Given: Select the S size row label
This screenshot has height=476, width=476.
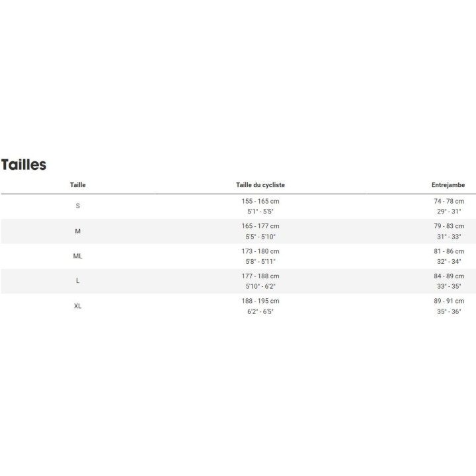Looking at the screenshot, I should 77,206.
